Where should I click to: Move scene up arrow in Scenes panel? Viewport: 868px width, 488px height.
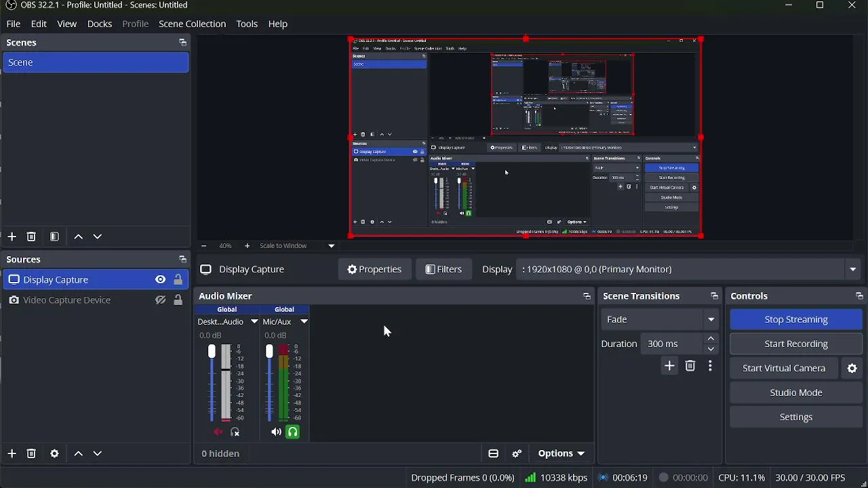(x=79, y=237)
